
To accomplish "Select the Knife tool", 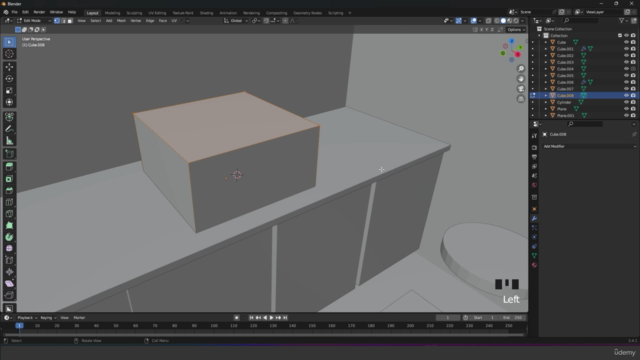I will [x=9, y=214].
